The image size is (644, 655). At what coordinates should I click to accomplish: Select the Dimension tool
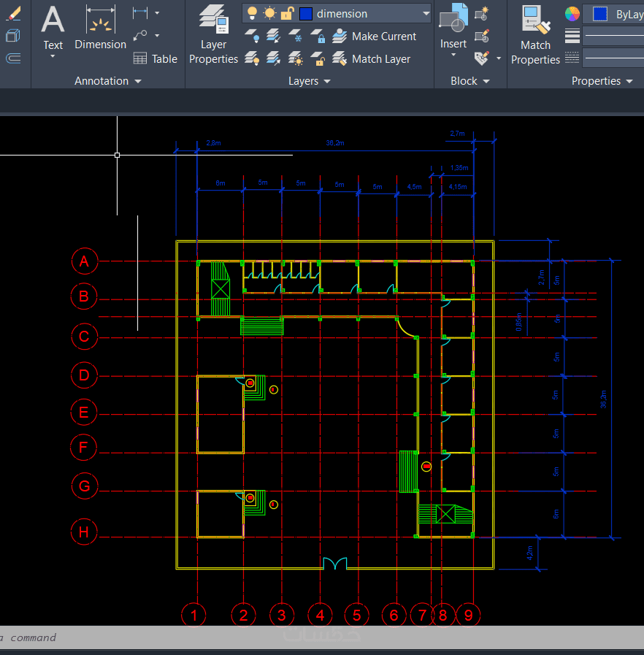pos(100,28)
